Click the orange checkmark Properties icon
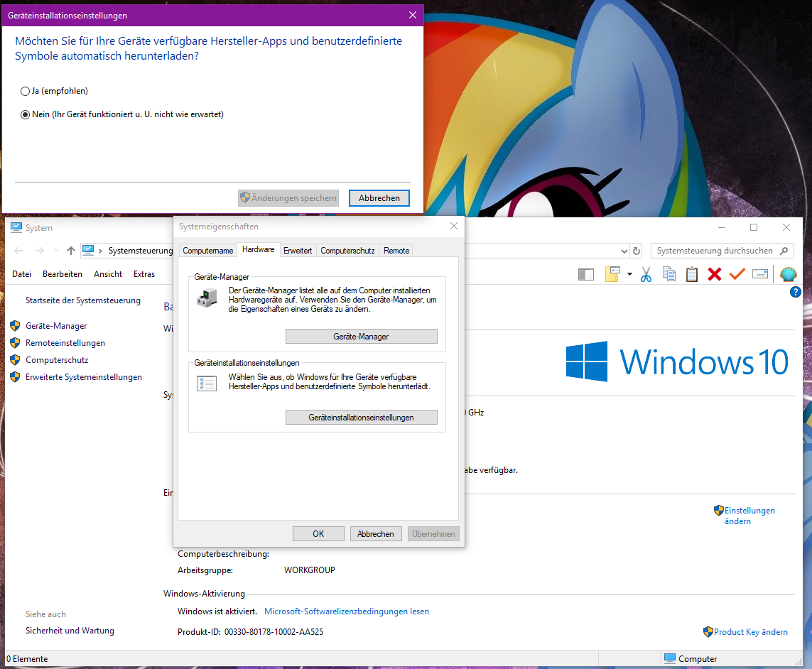 737,274
